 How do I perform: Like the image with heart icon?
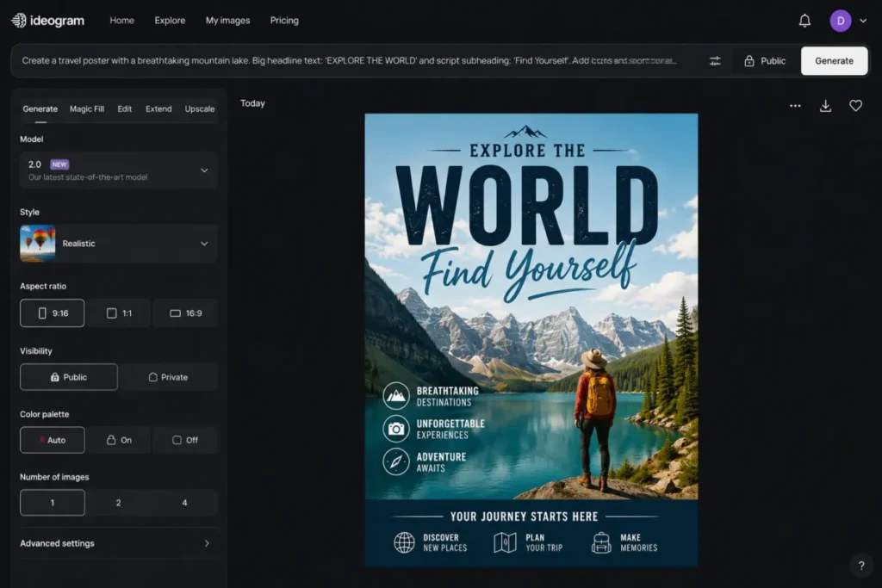pos(855,106)
